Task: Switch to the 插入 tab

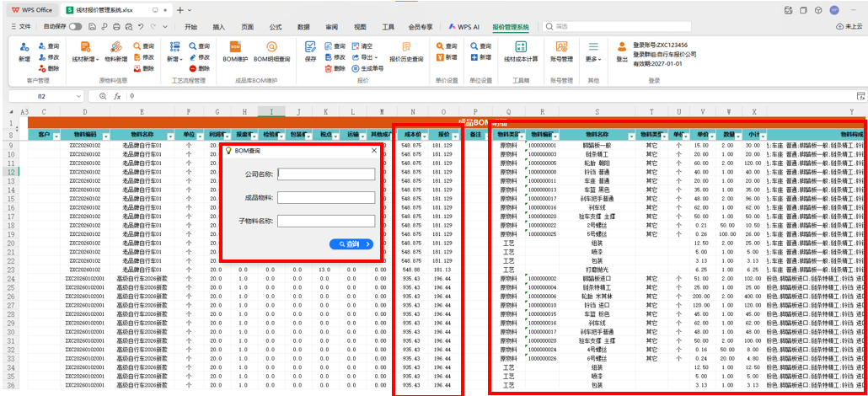Action: pyautogui.click(x=219, y=27)
